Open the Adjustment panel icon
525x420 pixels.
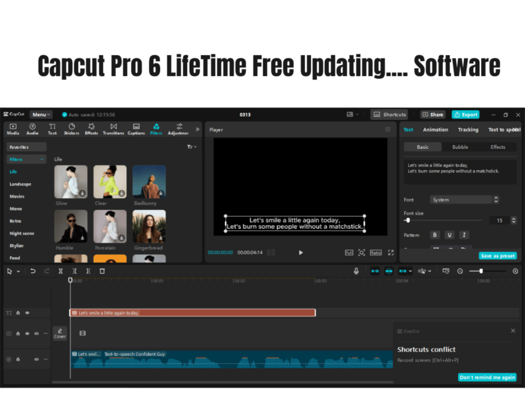tap(178, 129)
